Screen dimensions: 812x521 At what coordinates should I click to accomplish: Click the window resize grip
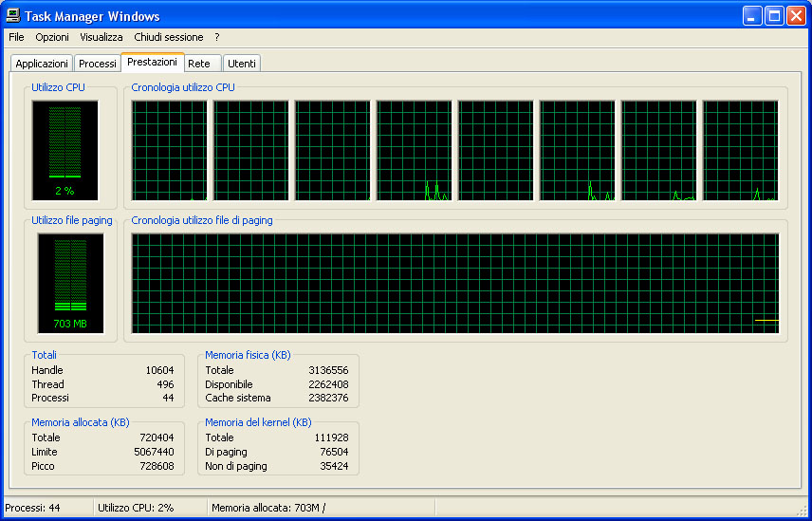(x=802, y=511)
